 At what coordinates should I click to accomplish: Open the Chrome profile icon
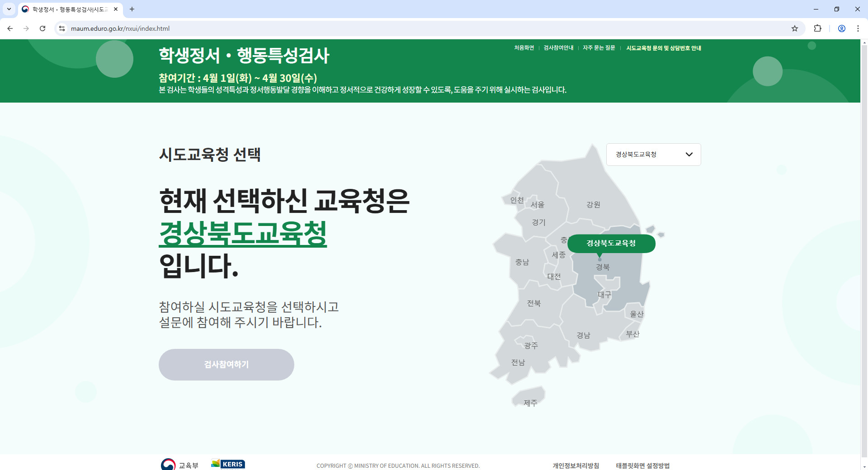[x=842, y=28]
